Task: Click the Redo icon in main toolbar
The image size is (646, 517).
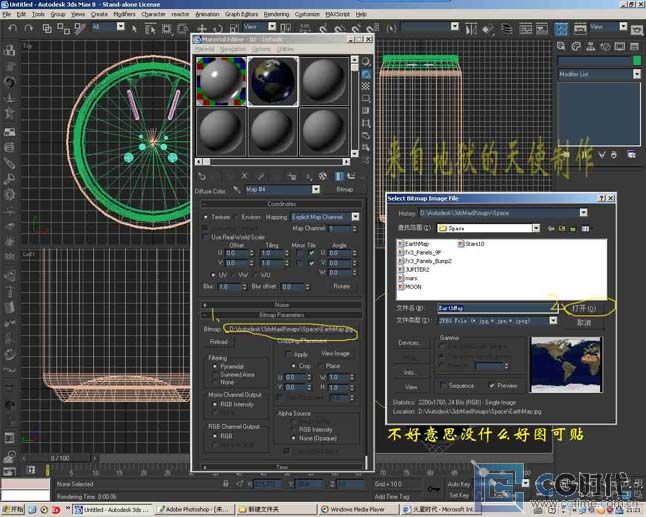Action: [x=28, y=28]
